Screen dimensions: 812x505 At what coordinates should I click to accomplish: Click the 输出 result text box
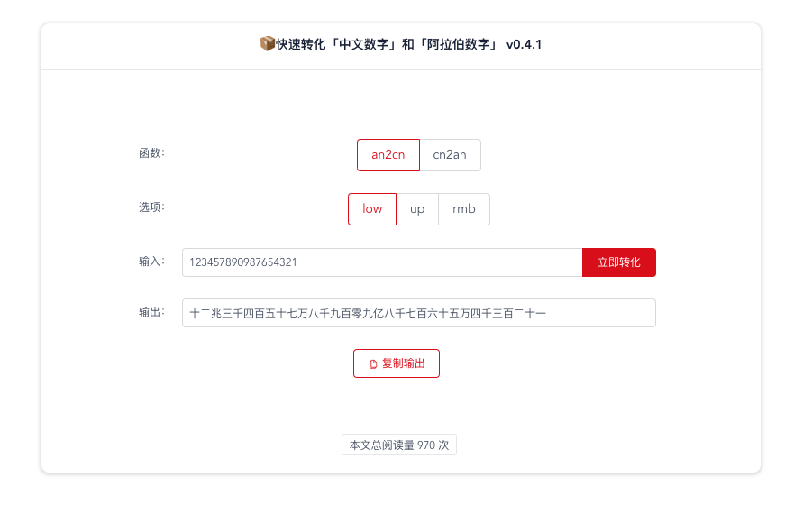tap(418, 313)
